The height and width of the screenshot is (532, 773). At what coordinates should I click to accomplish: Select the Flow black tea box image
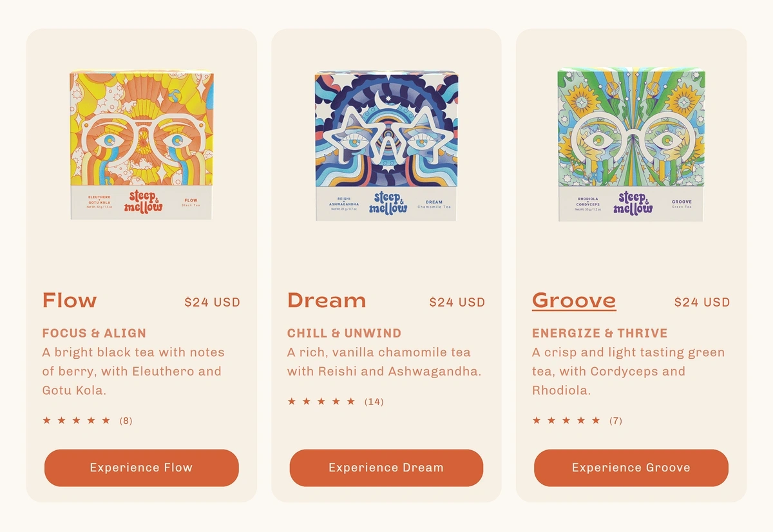click(x=142, y=145)
